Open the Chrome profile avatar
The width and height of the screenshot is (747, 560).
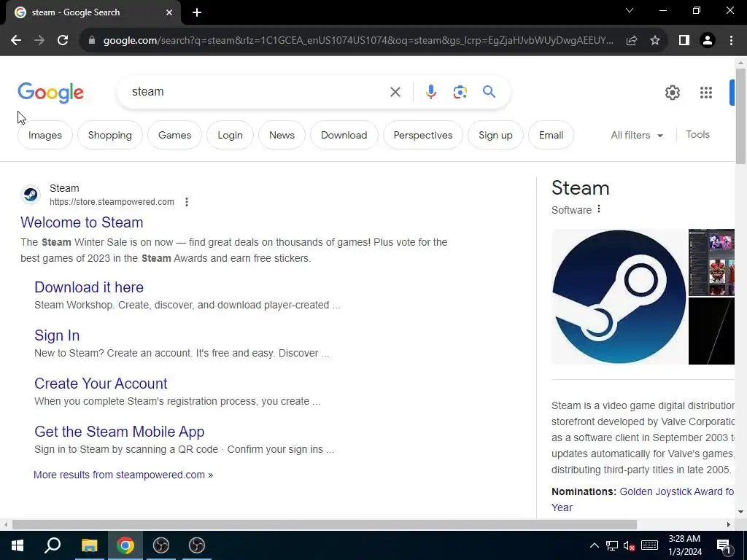[x=708, y=41]
